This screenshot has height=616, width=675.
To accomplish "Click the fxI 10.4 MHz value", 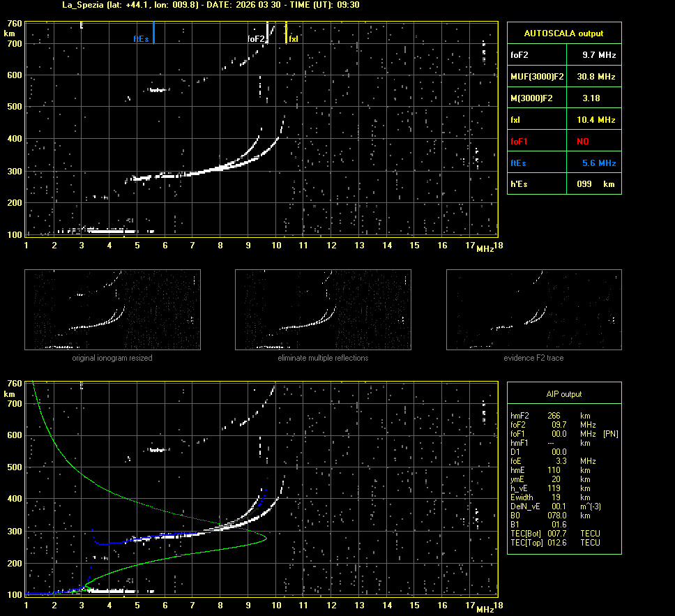I will click(598, 120).
